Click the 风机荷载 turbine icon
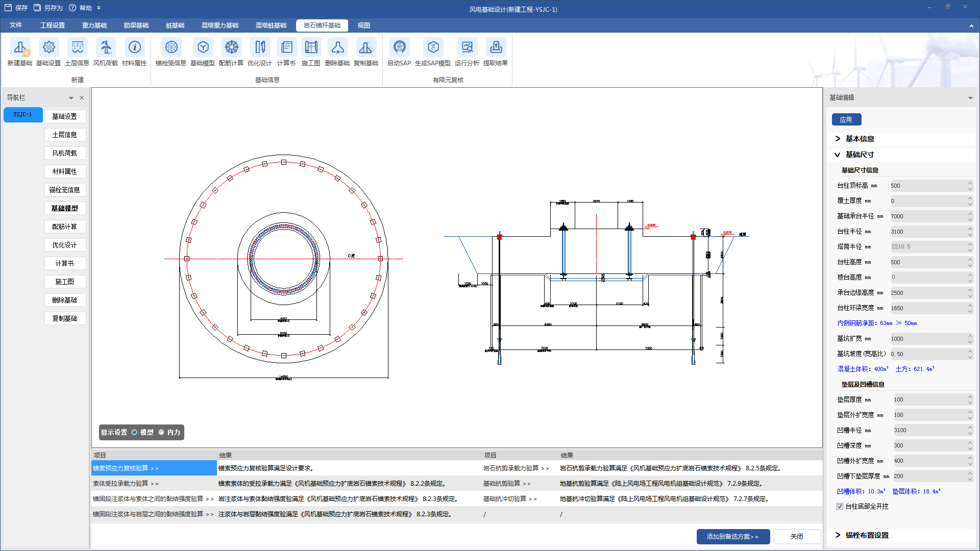The height and width of the screenshot is (551, 980). (x=106, y=48)
